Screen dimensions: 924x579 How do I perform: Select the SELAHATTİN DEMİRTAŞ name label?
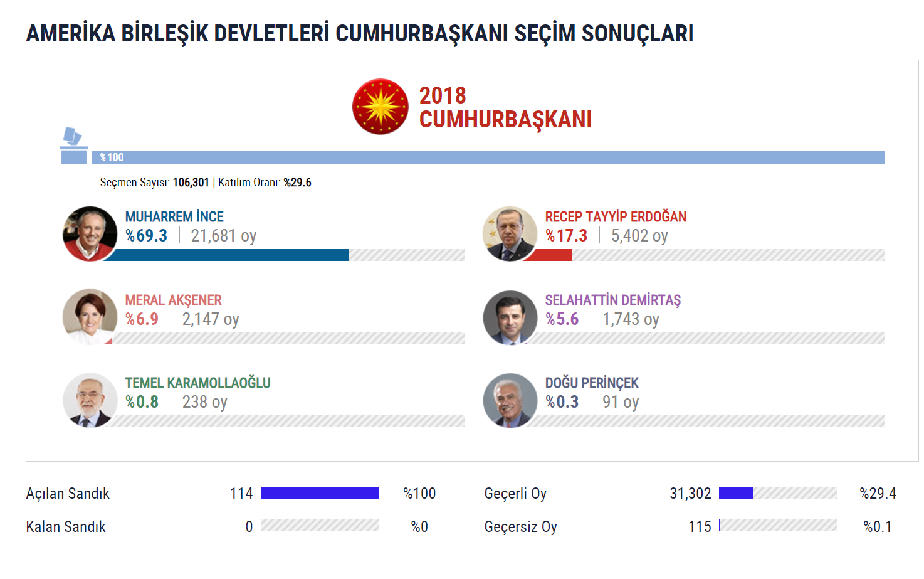pos(612,300)
